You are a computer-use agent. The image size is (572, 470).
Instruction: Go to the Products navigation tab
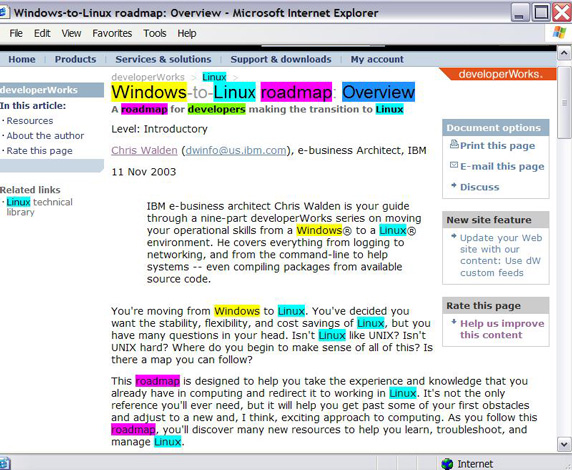pyautogui.click(x=76, y=59)
